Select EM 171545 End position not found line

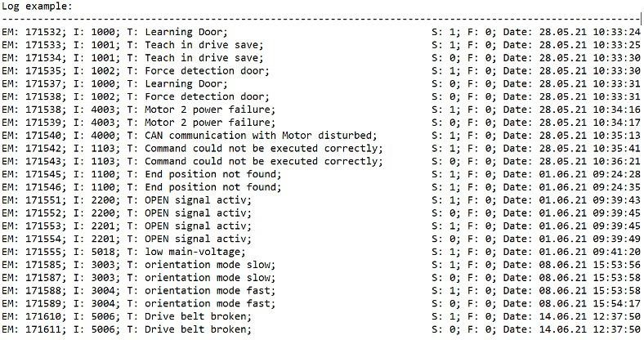point(321,174)
